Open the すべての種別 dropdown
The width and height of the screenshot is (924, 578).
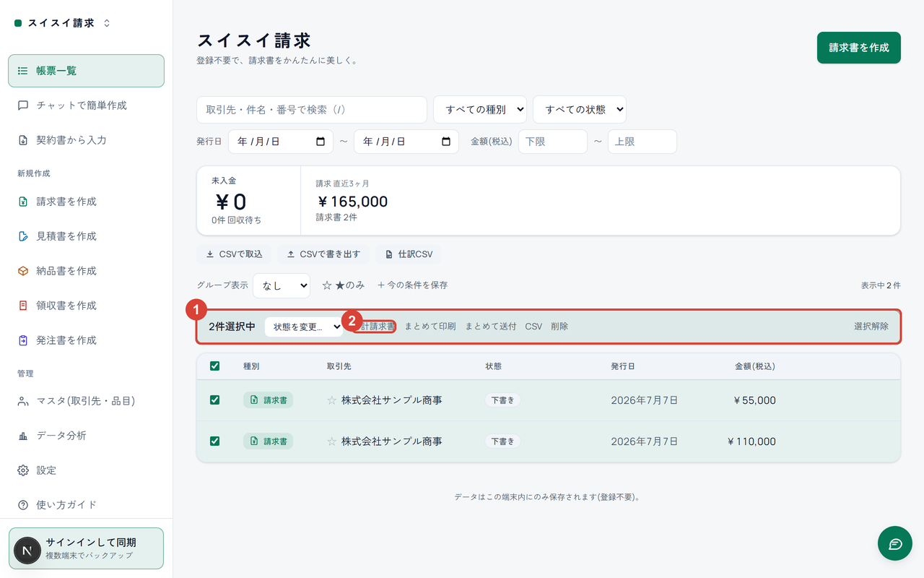point(480,110)
